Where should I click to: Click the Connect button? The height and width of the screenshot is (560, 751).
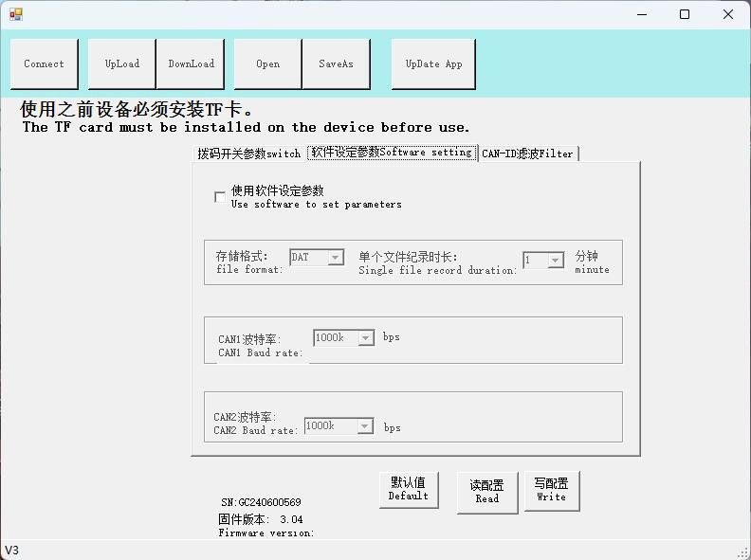[45, 64]
